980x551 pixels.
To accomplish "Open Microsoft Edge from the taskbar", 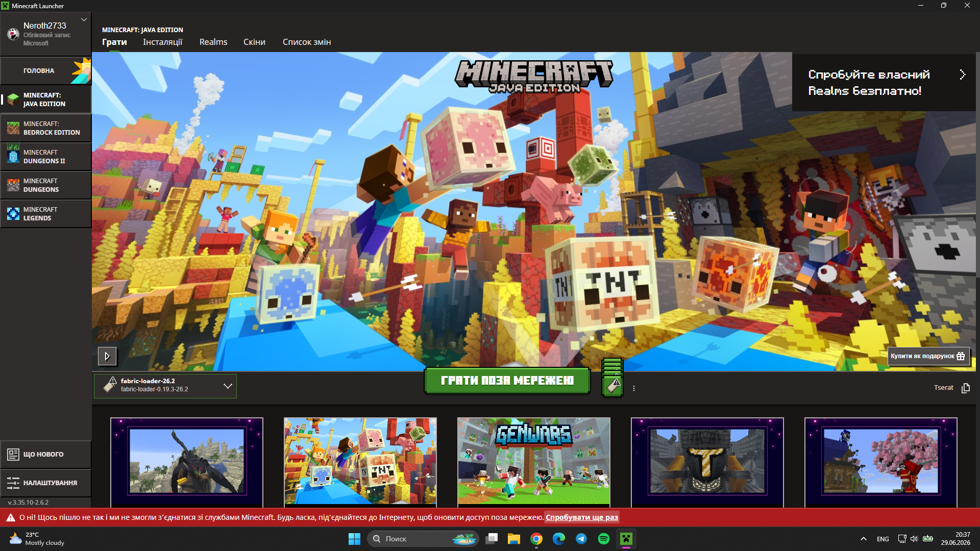I will (559, 539).
